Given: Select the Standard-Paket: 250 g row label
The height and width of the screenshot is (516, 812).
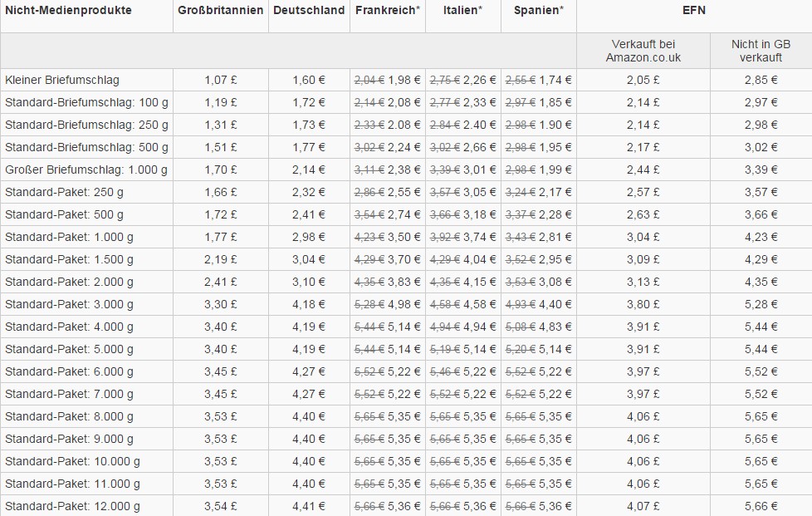Looking at the screenshot, I should click(x=64, y=192).
